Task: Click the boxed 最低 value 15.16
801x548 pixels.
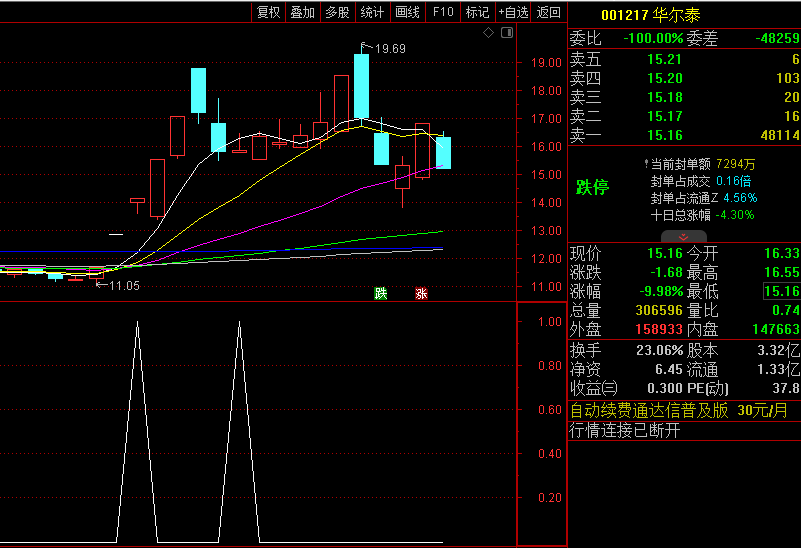Action: 782,292
